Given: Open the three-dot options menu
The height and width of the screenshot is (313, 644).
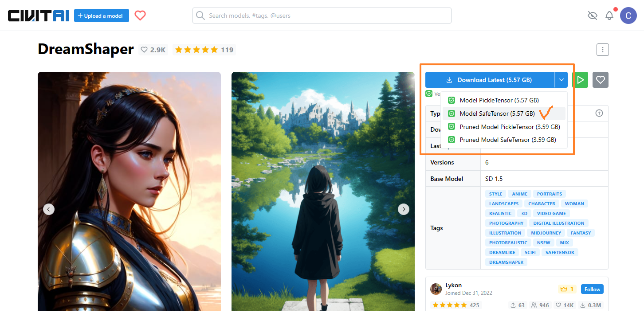Looking at the screenshot, I should point(602,50).
